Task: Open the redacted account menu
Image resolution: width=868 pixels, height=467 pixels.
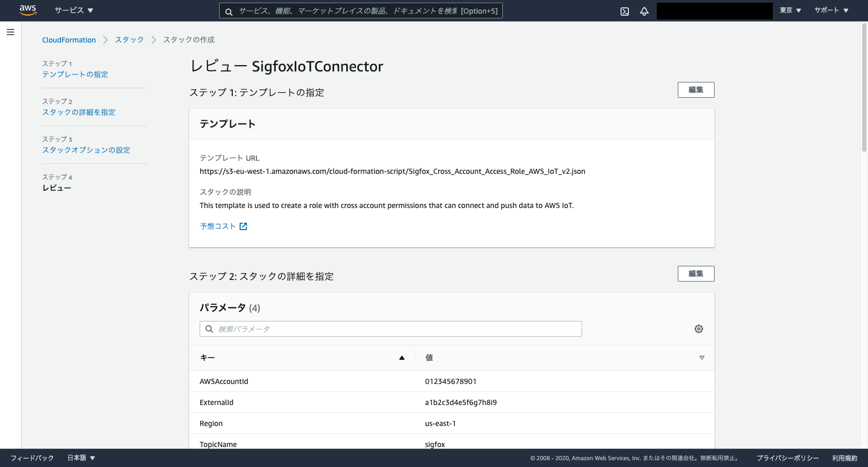Action: 715,11
